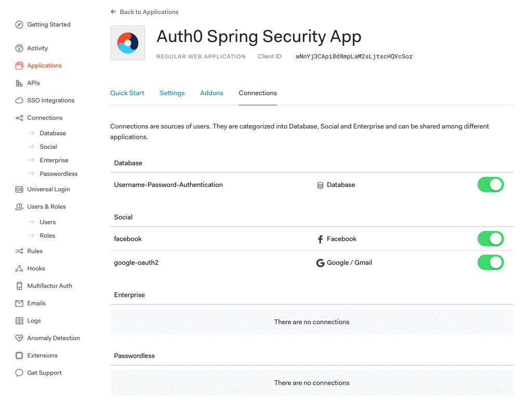The image size is (532, 400).
Task: Open the Anomaly Detection heart icon
Action: 19,338
